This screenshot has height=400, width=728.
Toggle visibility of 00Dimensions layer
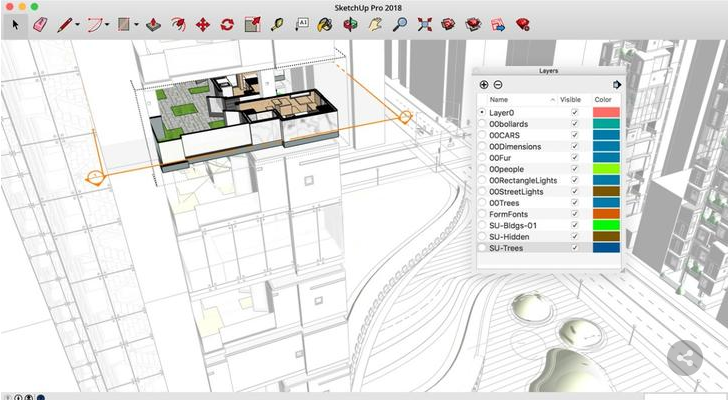coord(575,146)
